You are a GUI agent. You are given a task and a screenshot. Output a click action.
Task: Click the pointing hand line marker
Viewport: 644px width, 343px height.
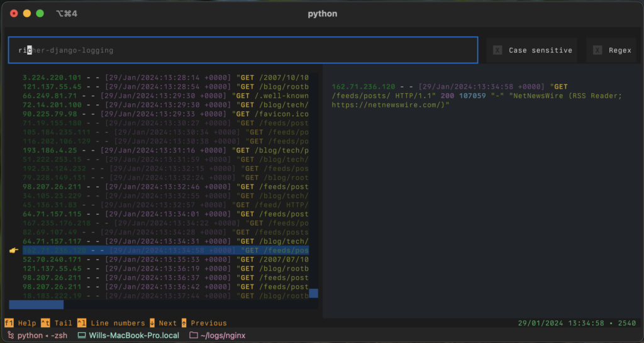(14, 250)
